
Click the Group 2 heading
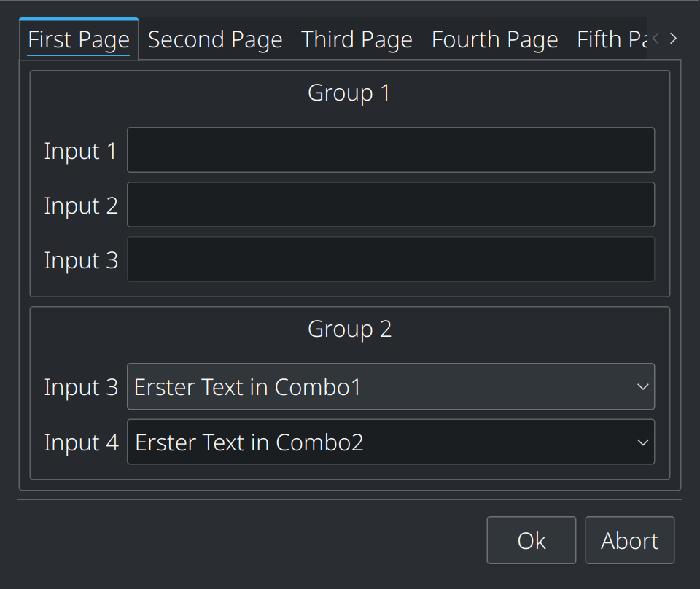349,329
